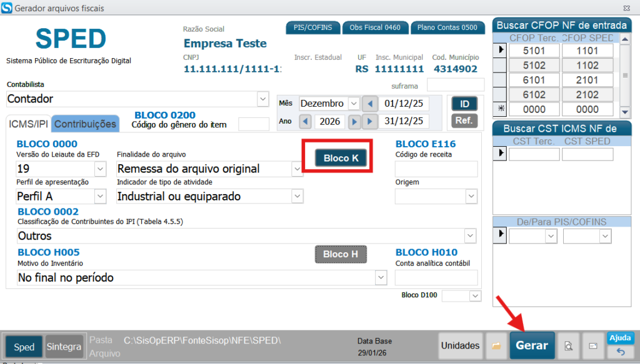The image size is (640, 364).
Task: Click right arrow beside end date 31/12/25
Action: coord(370,121)
